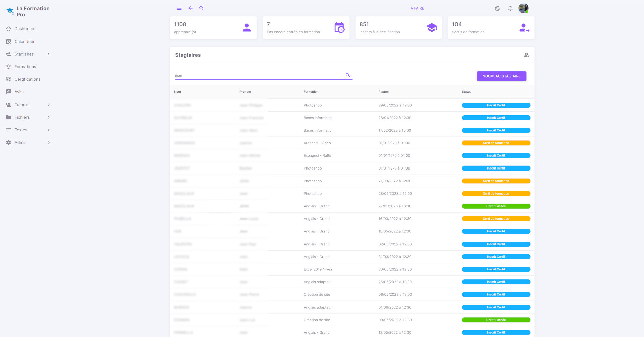The height and width of the screenshot is (337, 644).
Task: Click the back arrow icon
Action: click(190, 8)
